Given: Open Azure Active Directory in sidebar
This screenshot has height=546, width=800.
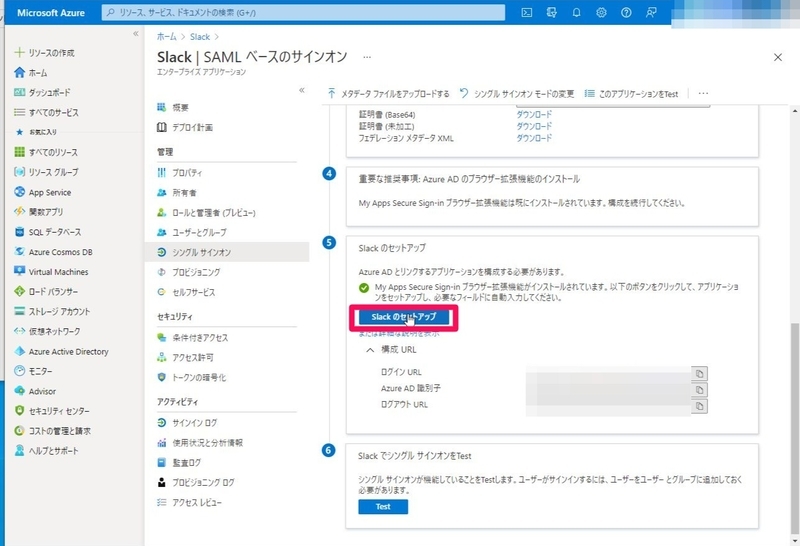Looking at the screenshot, I should pos(61,351).
